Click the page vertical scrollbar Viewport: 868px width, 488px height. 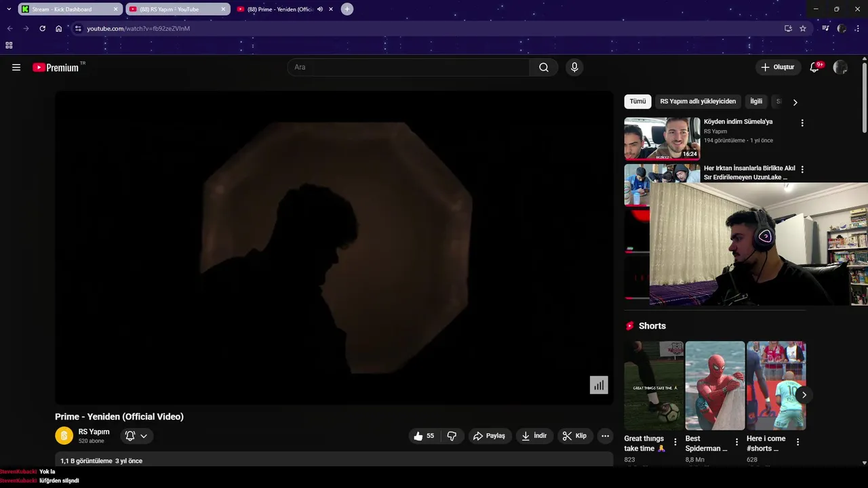point(864,98)
